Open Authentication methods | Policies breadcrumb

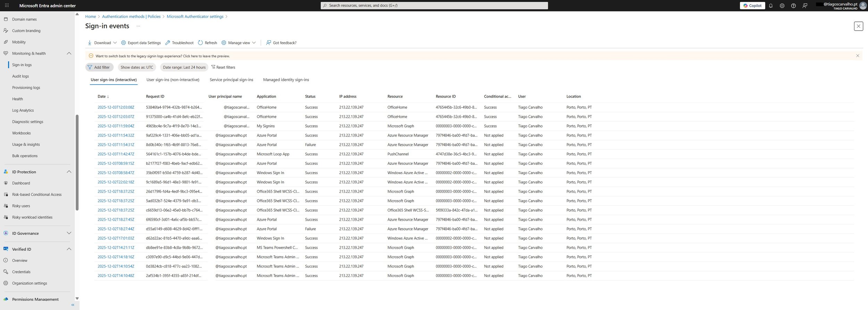coord(131,17)
